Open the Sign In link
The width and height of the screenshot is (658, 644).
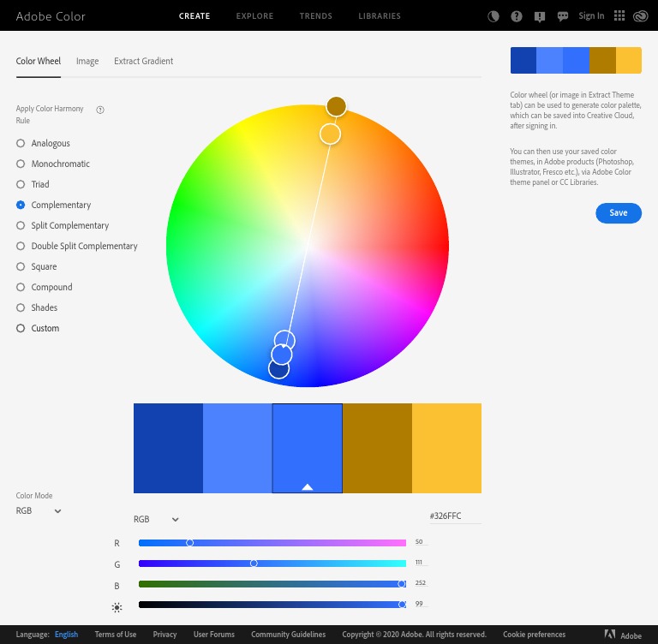(591, 16)
